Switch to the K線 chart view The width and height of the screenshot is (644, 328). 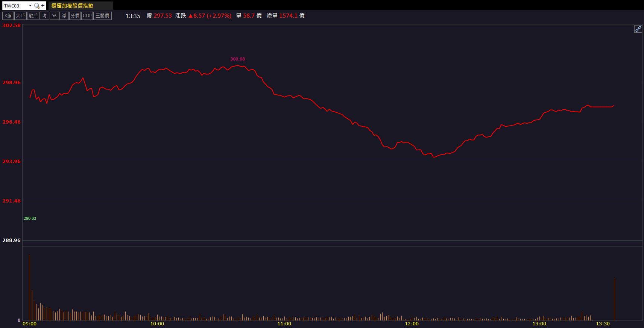[8, 16]
